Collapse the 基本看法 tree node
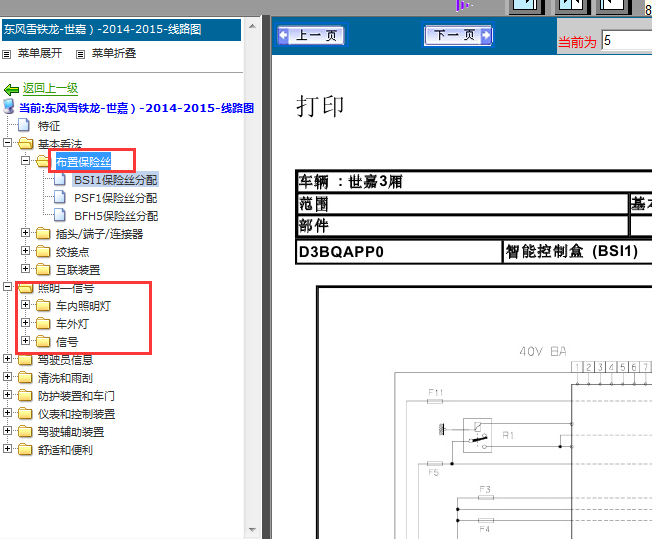The height and width of the screenshot is (539, 652). coord(7,143)
